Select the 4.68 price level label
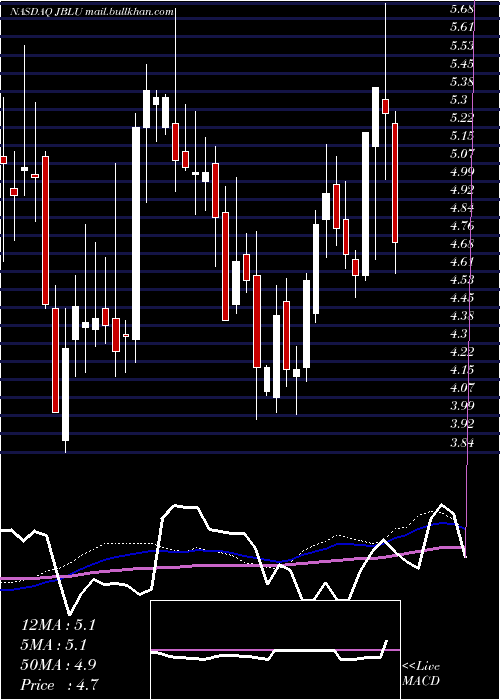Screen dimensions: 500x700 point(462,244)
